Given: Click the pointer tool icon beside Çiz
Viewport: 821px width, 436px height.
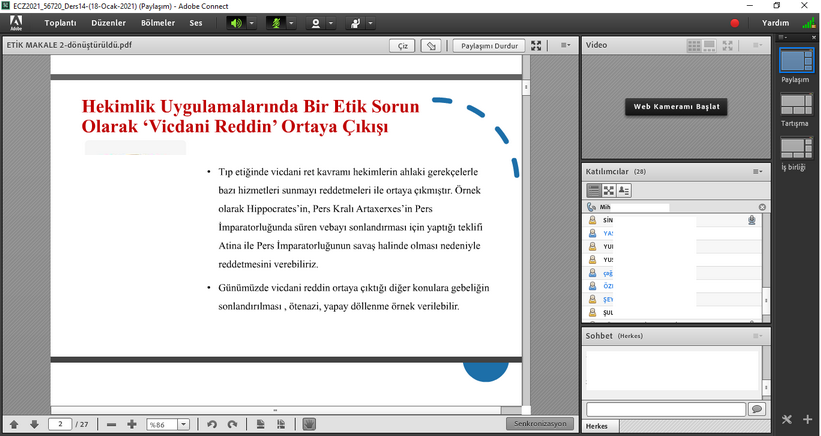Looking at the screenshot, I should [x=431, y=45].
